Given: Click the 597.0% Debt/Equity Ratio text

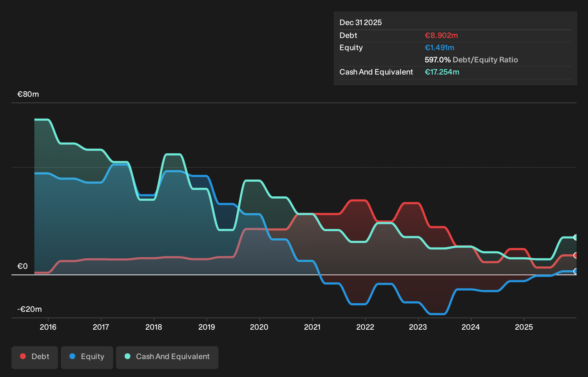Looking at the screenshot, I should coord(471,60).
